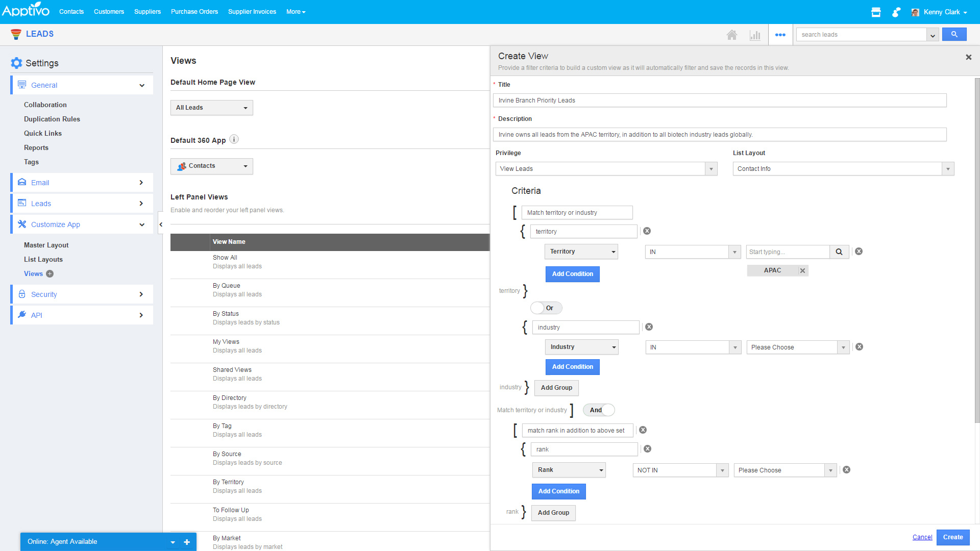This screenshot has height=551, width=980.
Task: Toggle the And switch between sets
Action: click(x=599, y=410)
